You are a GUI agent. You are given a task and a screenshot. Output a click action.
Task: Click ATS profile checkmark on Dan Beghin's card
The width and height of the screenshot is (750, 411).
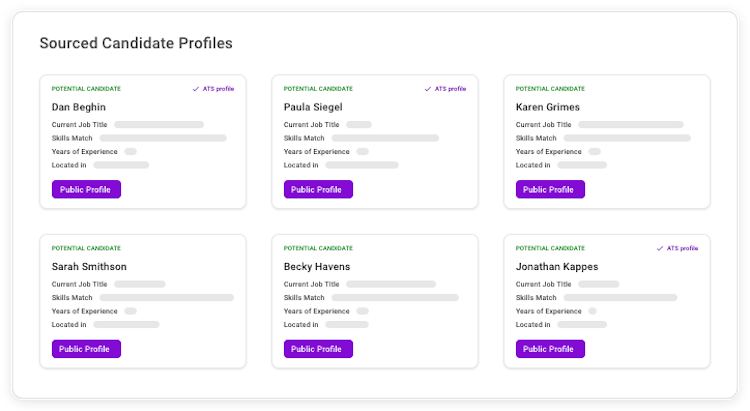tap(196, 89)
